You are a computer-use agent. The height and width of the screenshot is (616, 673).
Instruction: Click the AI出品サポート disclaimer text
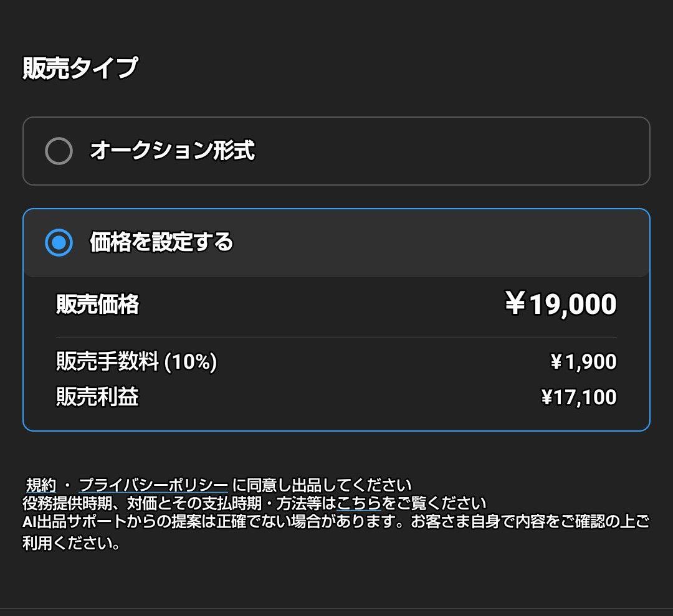click(249, 524)
